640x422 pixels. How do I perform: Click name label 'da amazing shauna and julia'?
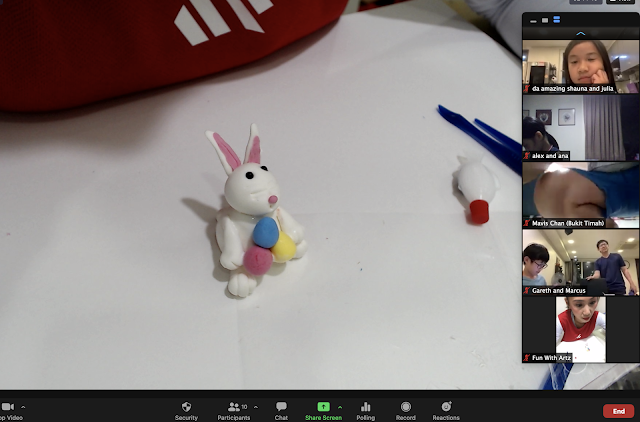(573, 89)
